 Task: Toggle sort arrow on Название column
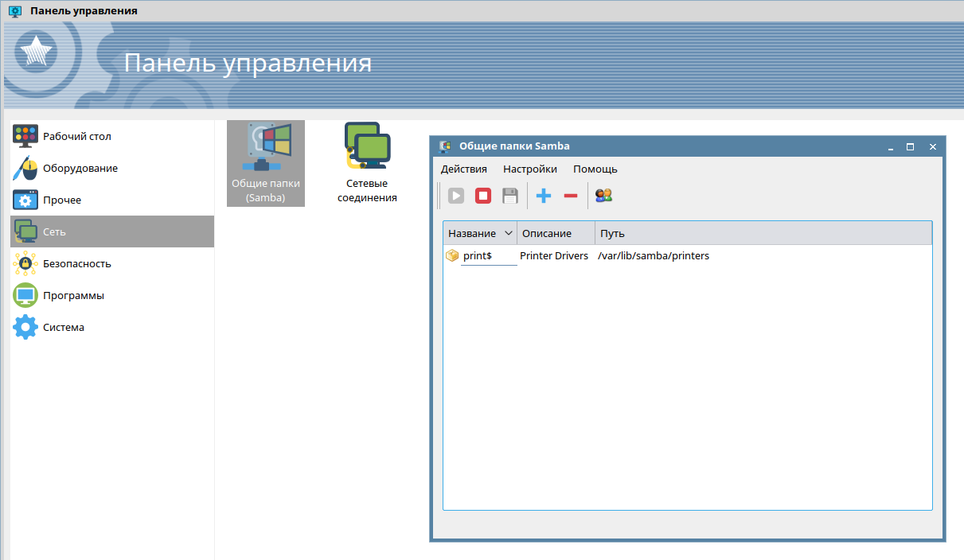coord(509,234)
